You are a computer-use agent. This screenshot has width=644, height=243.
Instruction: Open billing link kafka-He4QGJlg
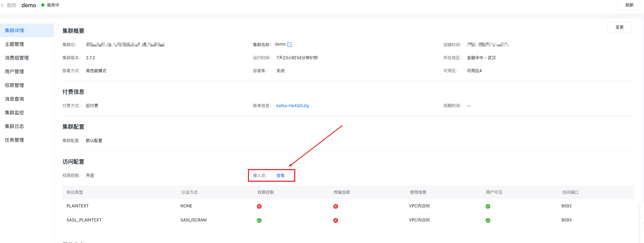(293, 106)
